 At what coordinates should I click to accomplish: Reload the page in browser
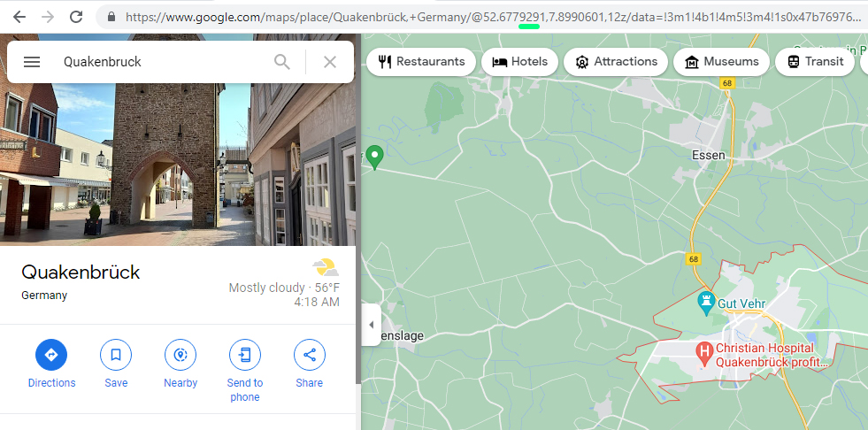[x=76, y=17]
